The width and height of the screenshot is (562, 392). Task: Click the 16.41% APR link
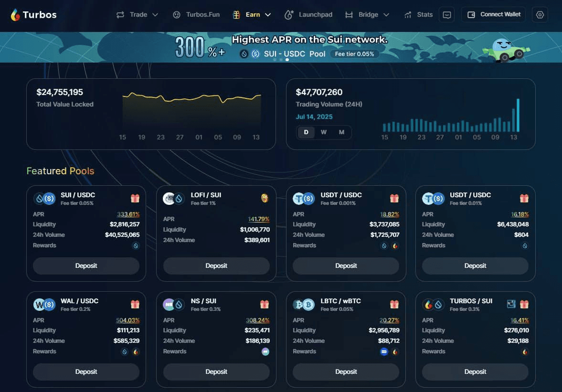pos(520,320)
